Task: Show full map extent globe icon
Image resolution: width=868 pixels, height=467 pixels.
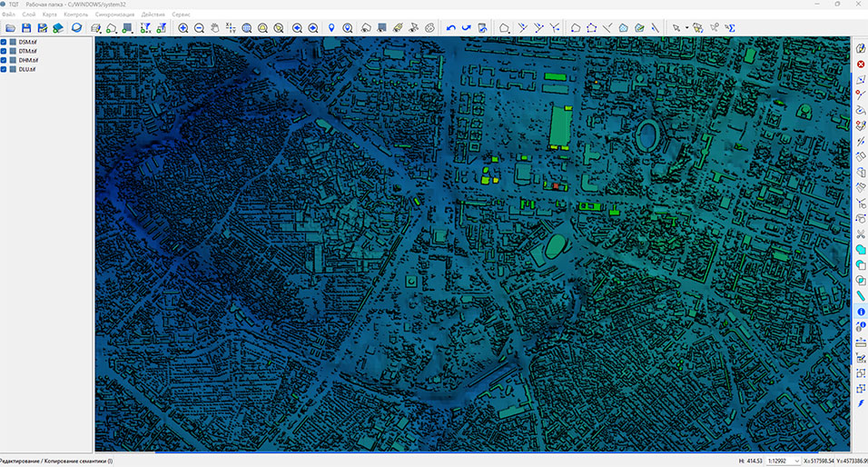Action: coord(247,27)
